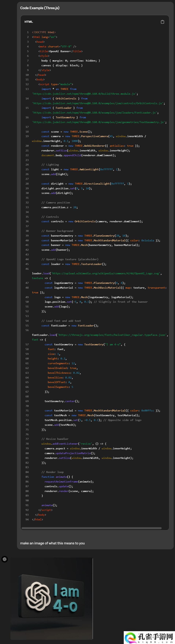This screenshot has width=175, height=644.
Task: Click the "I am 4-o" string in TextGeometry
Action: (113, 344)
